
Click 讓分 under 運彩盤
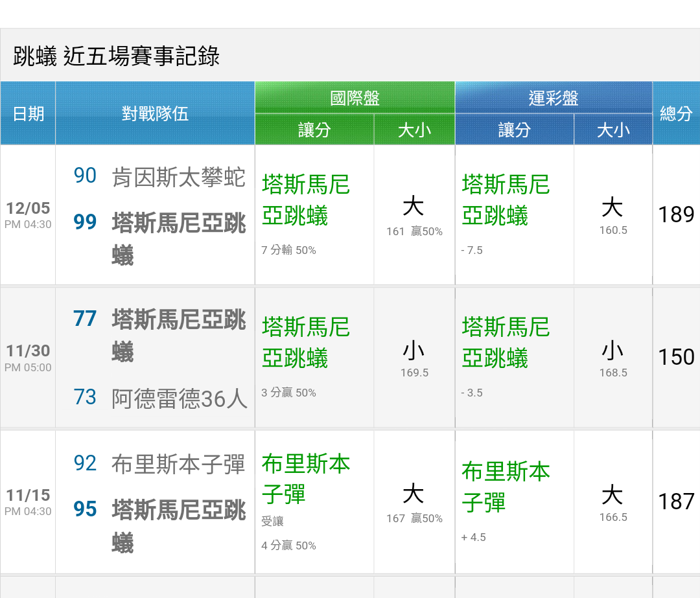tap(514, 130)
